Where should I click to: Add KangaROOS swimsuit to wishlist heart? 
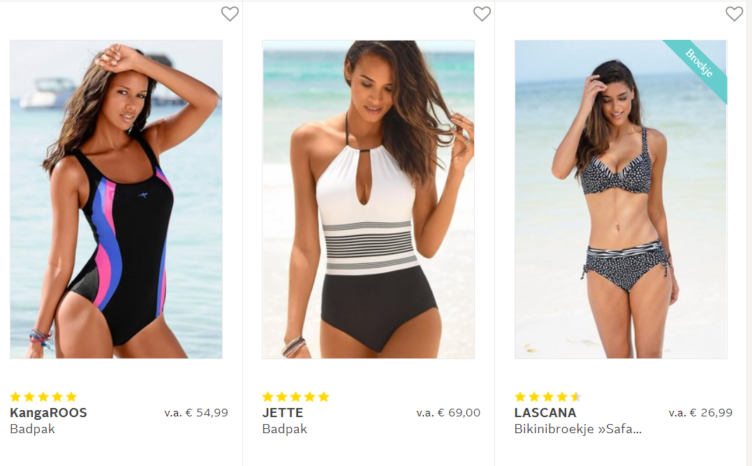[230, 14]
